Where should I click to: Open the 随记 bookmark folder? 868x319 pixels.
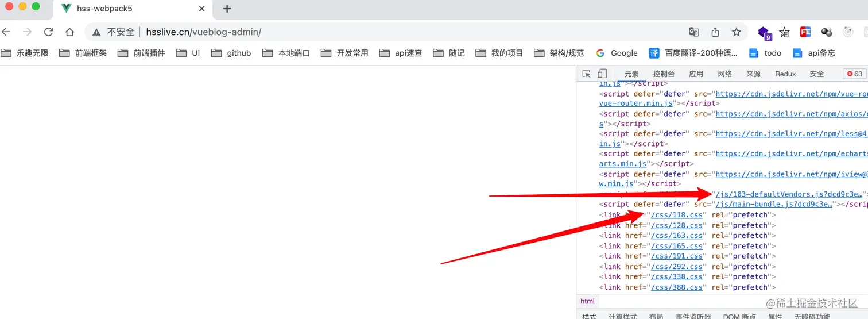click(449, 53)
